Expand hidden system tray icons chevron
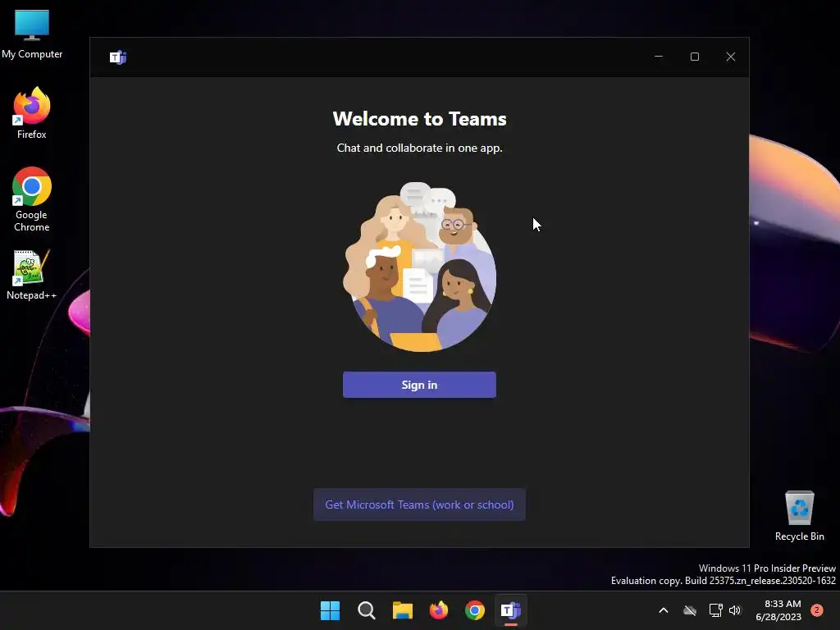The width and height of the screenshot is (840, 630). click(663, 610)
